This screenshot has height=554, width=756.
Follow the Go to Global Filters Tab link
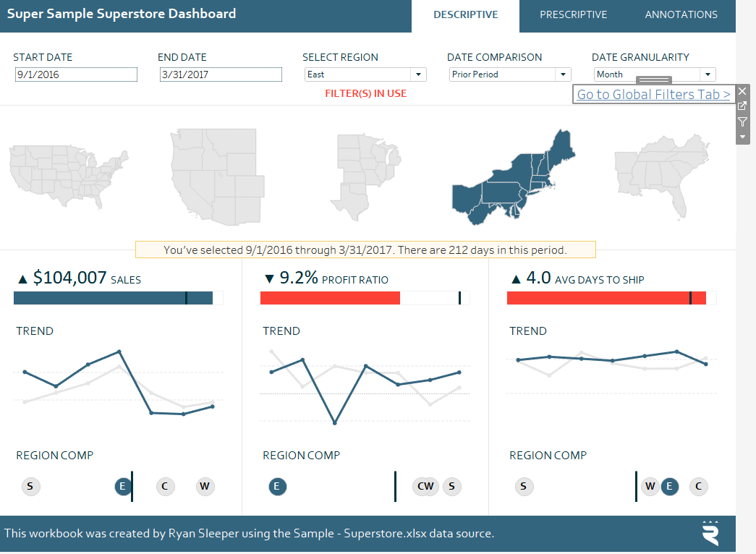(653, 95)
